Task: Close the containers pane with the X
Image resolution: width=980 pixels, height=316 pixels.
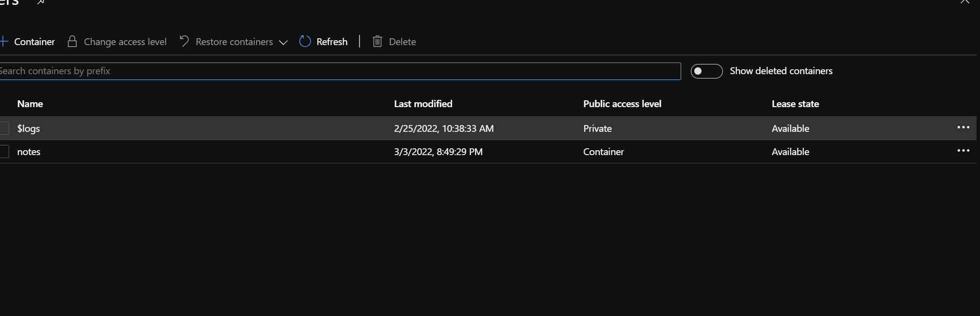Action: [x=964, y=2]
